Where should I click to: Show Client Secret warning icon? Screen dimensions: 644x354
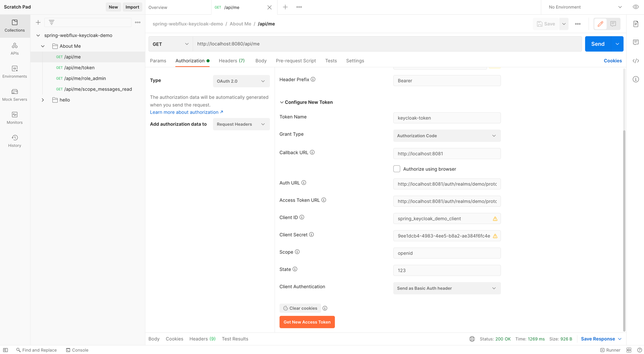tap(495, 236)
